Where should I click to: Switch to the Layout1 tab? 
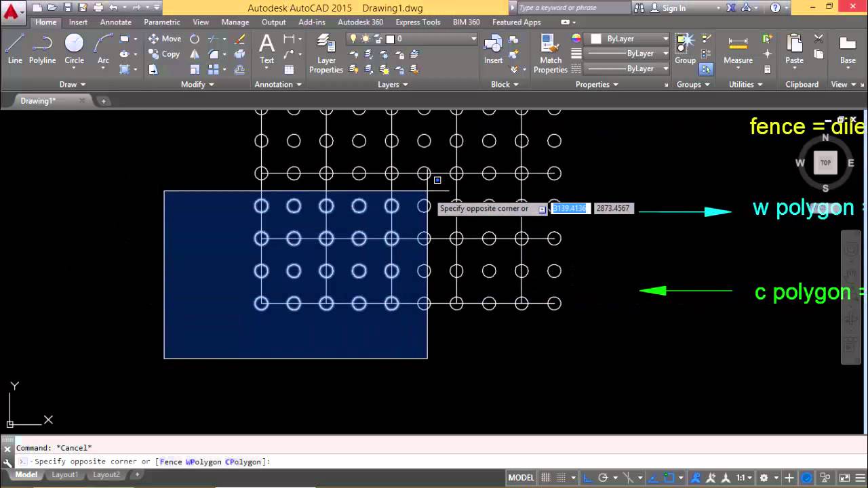pos(65,475)
